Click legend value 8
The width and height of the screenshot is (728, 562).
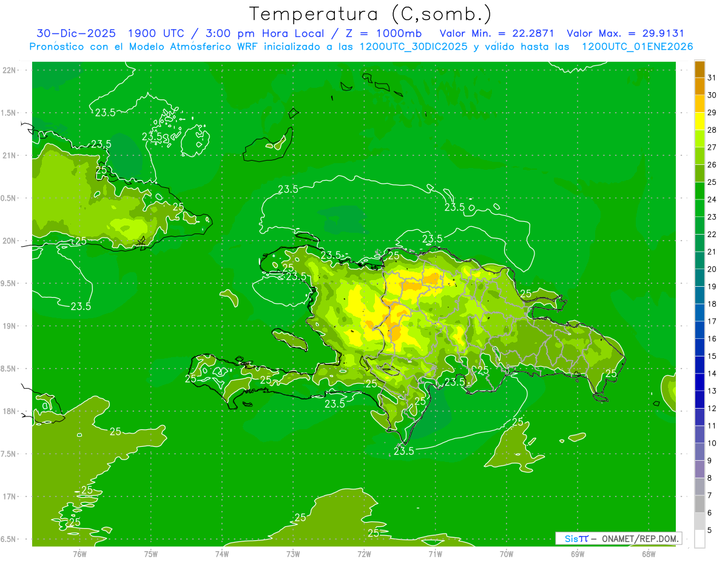(710, 478)
